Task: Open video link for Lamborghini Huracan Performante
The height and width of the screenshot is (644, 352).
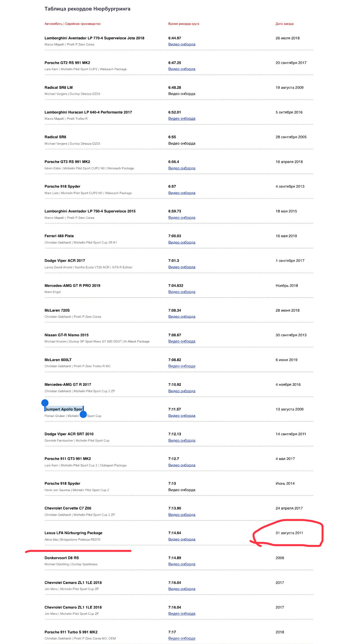Action: (x=182, y=118)
